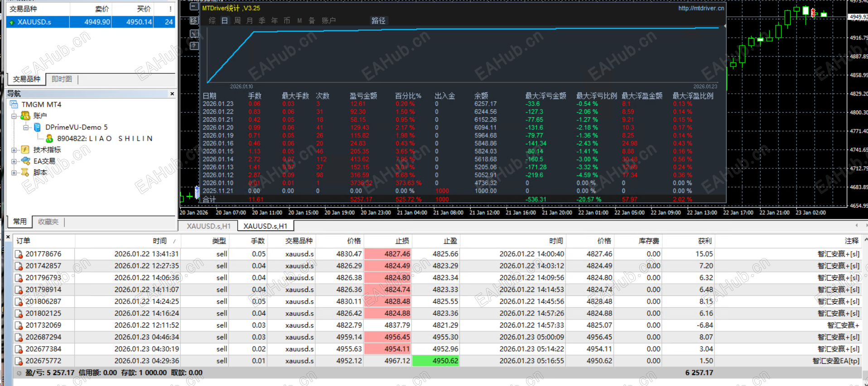Screen dimensions: 868x386
Task: Expand the EA交易 tree node
Action: tap(14, 161)
